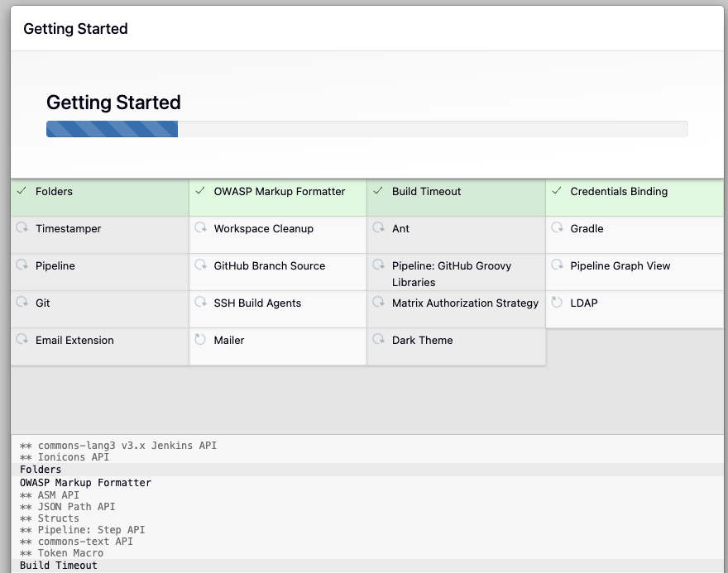
Task: Select the Workspace Cleanup plugin label
Action: pyautogui.click(x=263, y=228)
